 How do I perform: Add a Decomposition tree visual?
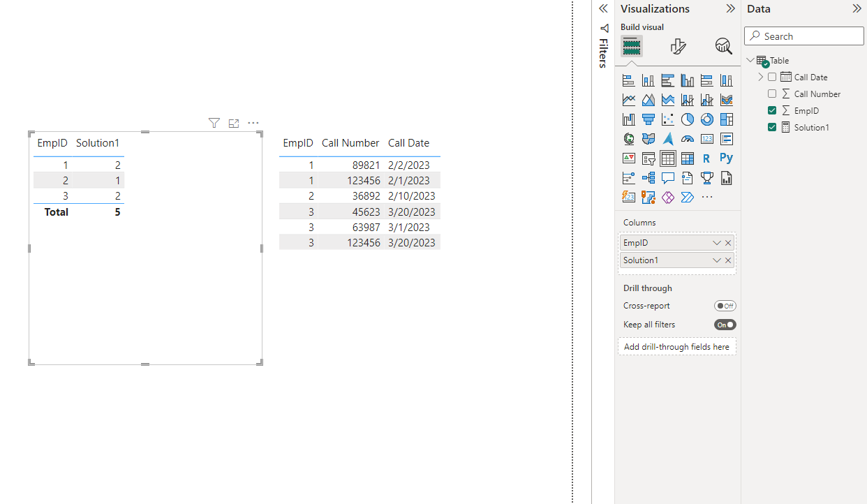648,178
